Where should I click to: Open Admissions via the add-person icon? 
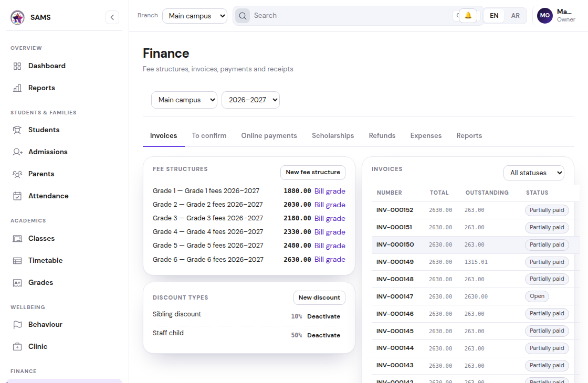coord(17,152)
